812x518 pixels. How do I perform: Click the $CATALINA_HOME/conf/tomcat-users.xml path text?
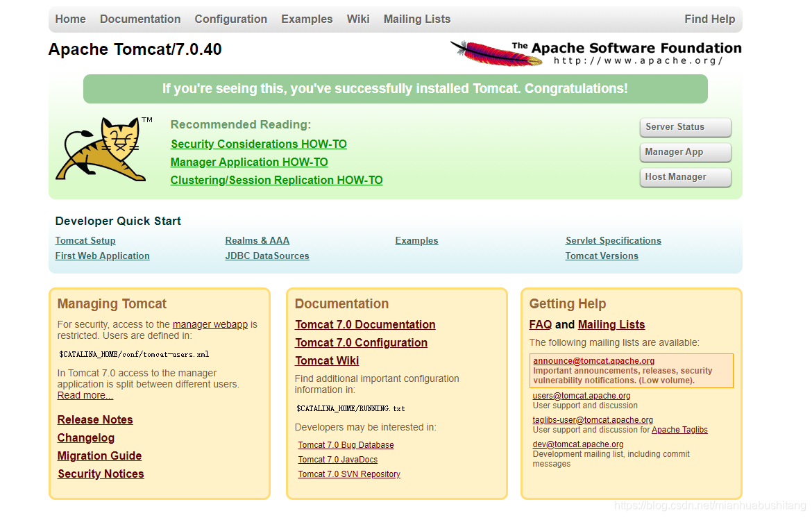click(x=134, y=355)
